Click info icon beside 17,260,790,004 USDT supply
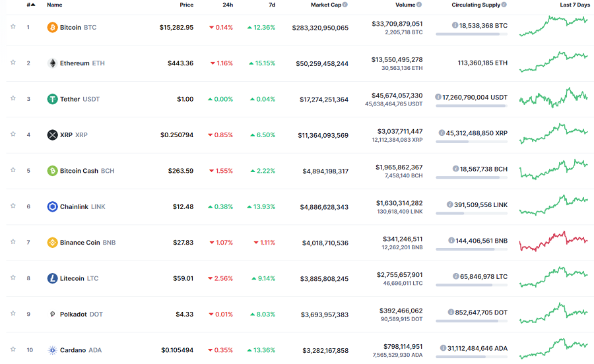The image size is (594, 364). coord(438,97)
